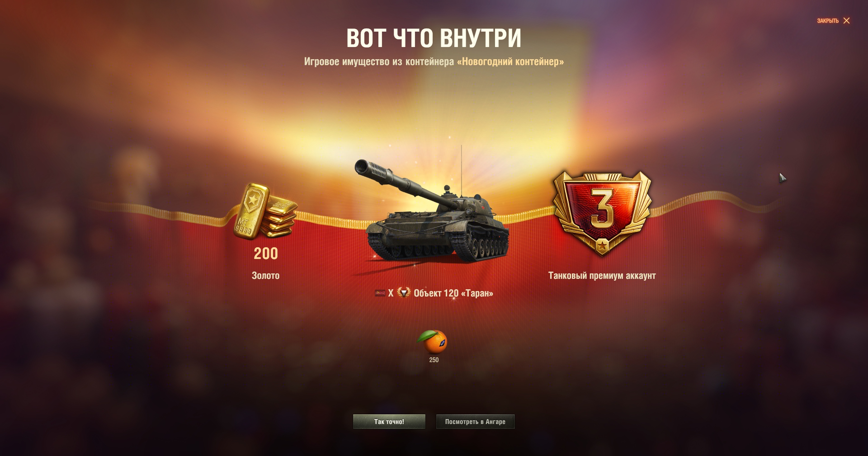Screen dimensions: 868x456
Task: Click the tangerine reward icon
Action: pyautogui.click(x=433, y=342)
